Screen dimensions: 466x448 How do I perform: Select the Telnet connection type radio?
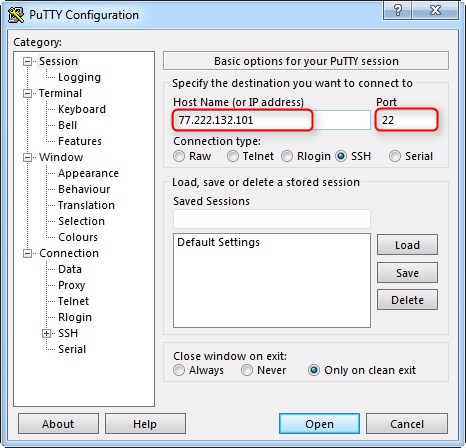(233, 156)
